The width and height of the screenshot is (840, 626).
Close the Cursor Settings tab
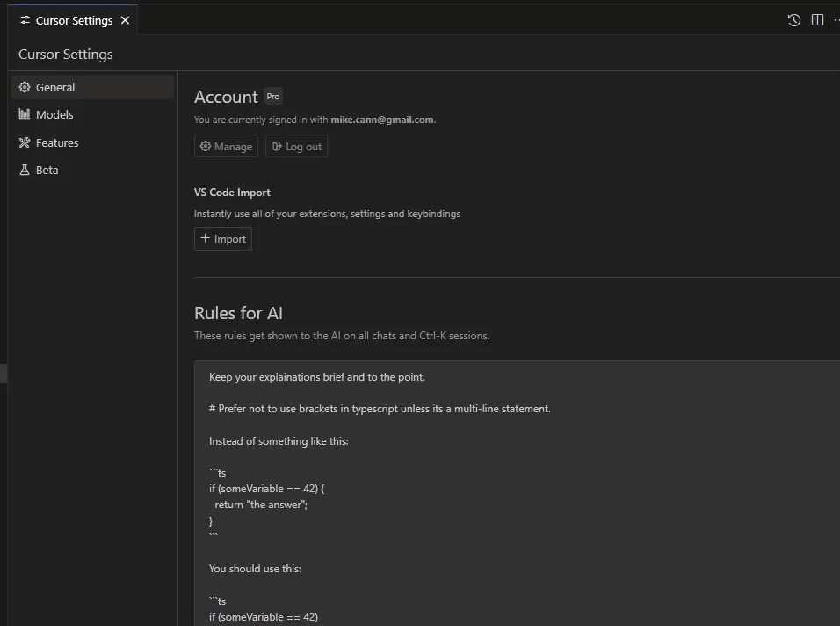125,20
